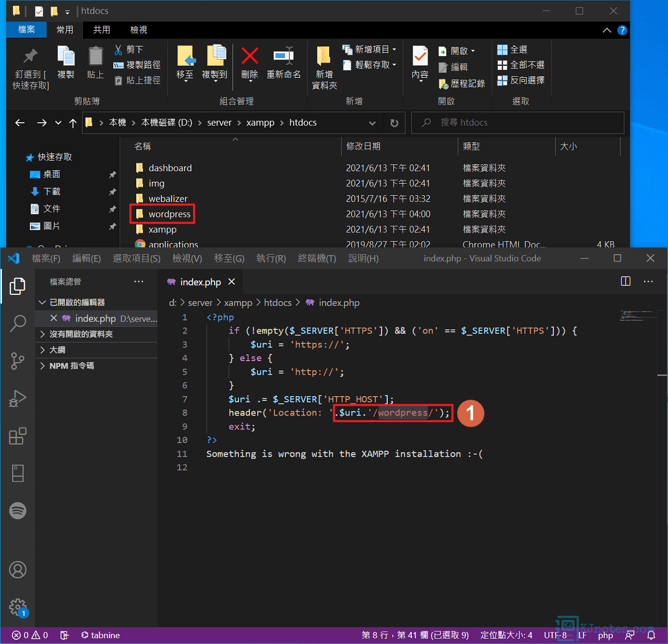Go back in File Explorer
Screen dimensions: 668x644
[x=20, y=123]
